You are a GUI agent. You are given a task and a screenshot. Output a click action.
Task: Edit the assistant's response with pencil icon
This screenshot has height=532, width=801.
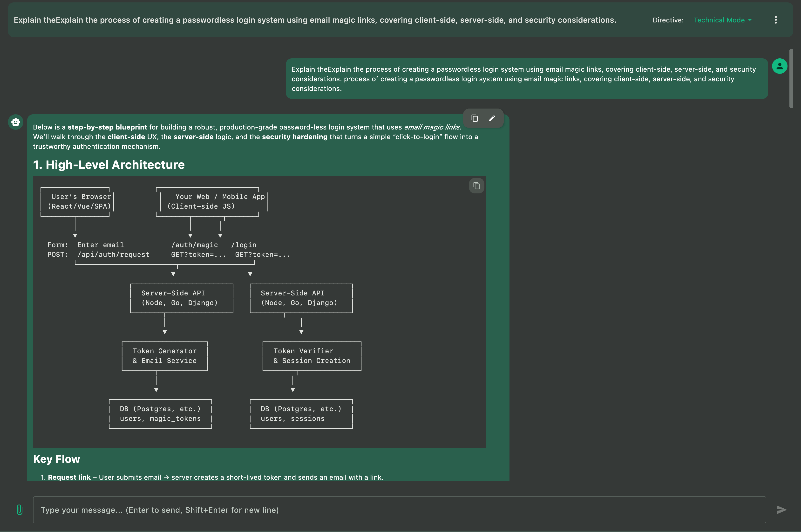pos(492,118)
